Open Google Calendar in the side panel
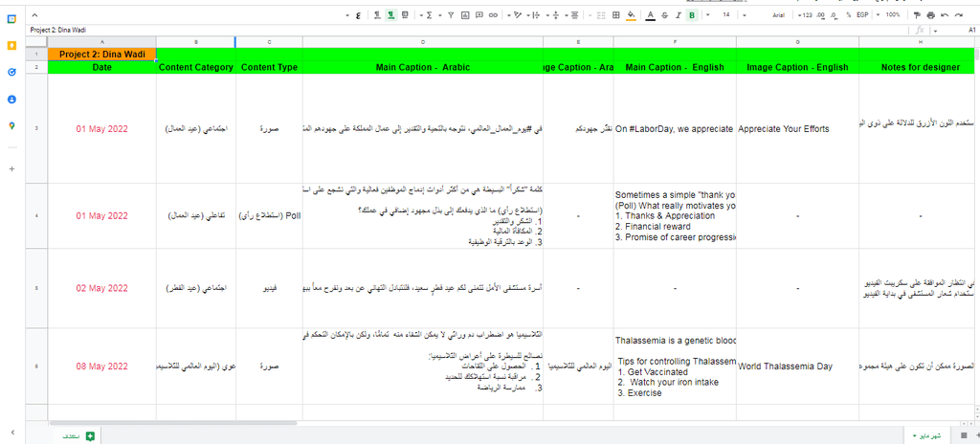Image resolution: width=980 pixels, height=444 pixels. [x=11, y=19]
